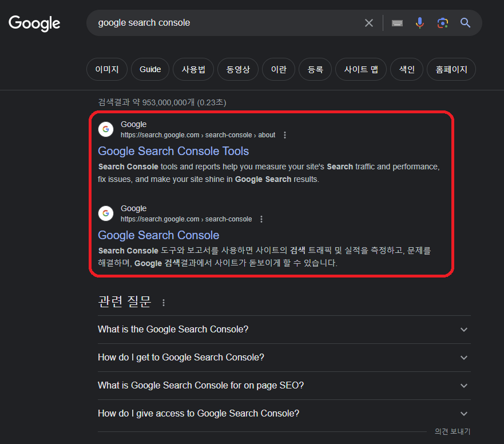Click the English snippet under Search Console Tools
504x444 pixels.
coord(269,173)
